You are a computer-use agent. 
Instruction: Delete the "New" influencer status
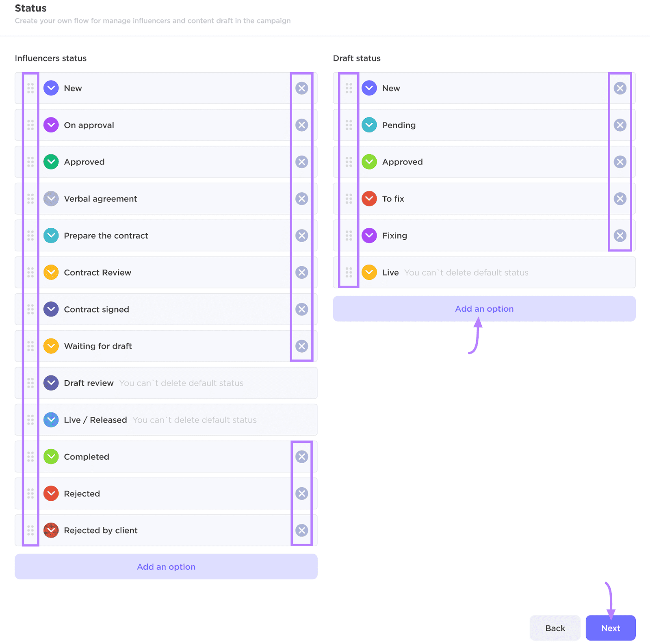point(301,88)
